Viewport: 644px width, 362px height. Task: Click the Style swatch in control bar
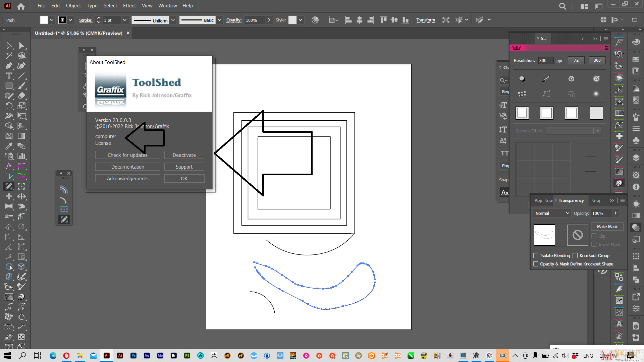(x=292, y=20)
